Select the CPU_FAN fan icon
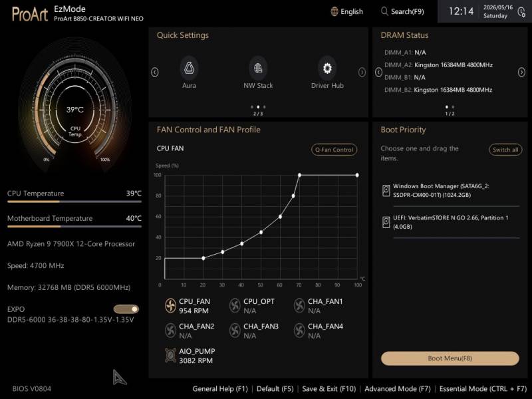The height and width of the screenshot is (399, 532). pyautogui.click(x=170, y=306)
